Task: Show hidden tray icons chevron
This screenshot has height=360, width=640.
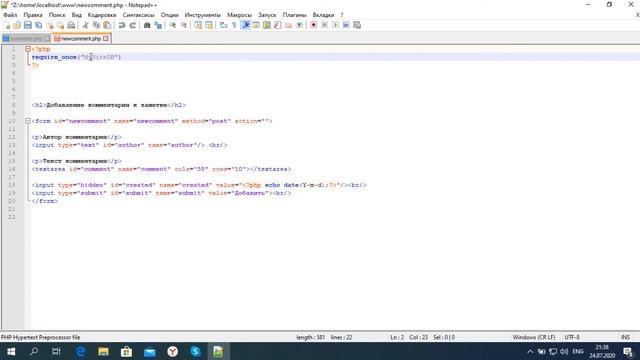Action: [530, 351]
